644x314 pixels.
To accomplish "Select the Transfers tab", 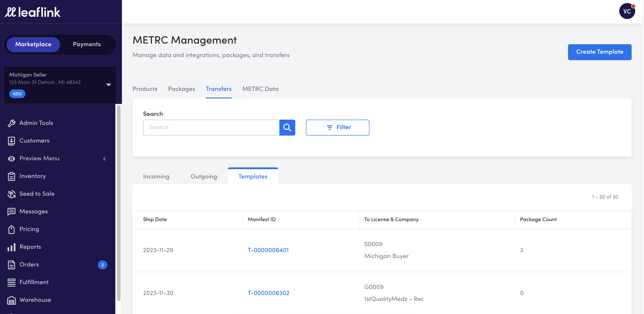I will pyautogui.click(x=218, y=89).
